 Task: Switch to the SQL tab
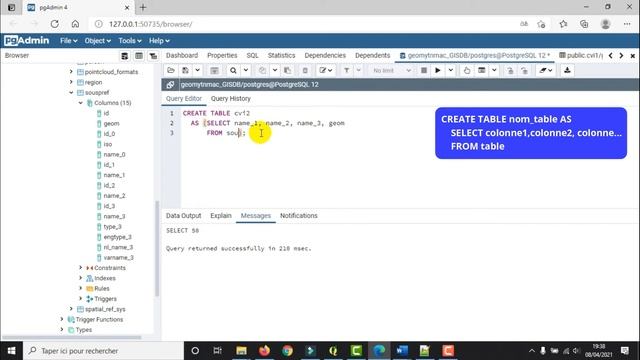[252, 56]
